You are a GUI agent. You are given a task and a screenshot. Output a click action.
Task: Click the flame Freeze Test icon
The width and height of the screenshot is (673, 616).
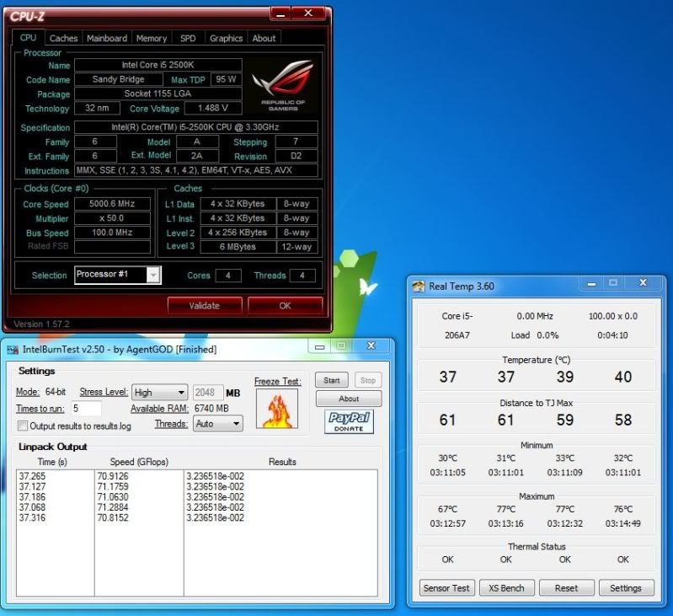click(x=277, y=412)
